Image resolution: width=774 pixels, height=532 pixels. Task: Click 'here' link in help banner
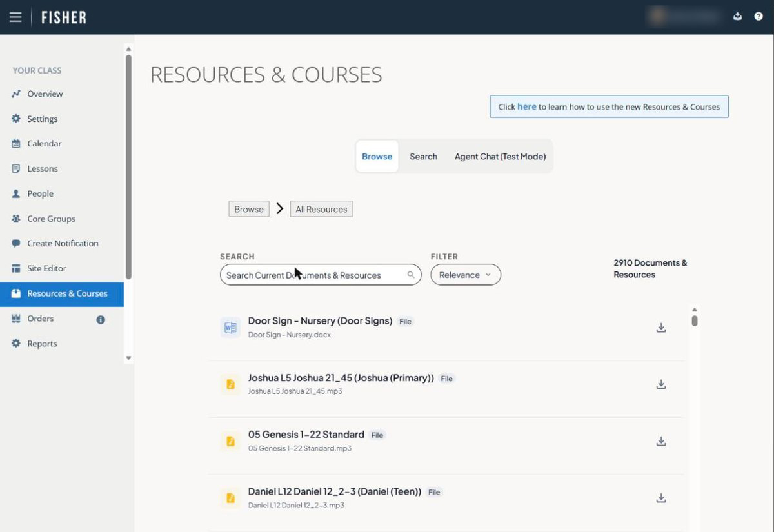coord(527,107)
